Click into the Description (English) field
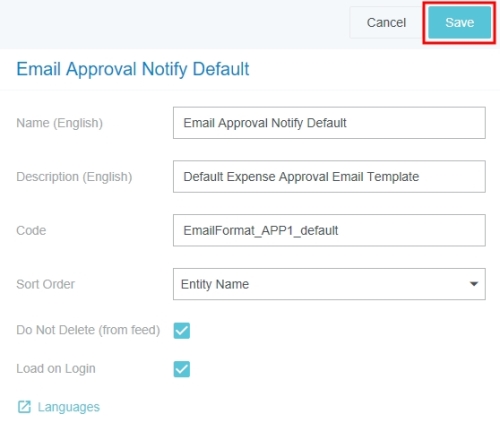This screenshot has width=500, height=440. pyautogui.click(x=329, y=177)
